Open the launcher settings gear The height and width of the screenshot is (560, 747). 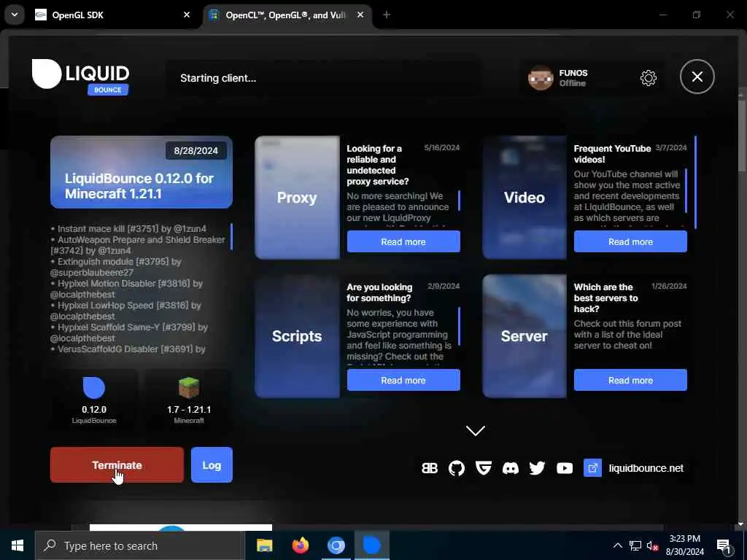pos(648,77)
